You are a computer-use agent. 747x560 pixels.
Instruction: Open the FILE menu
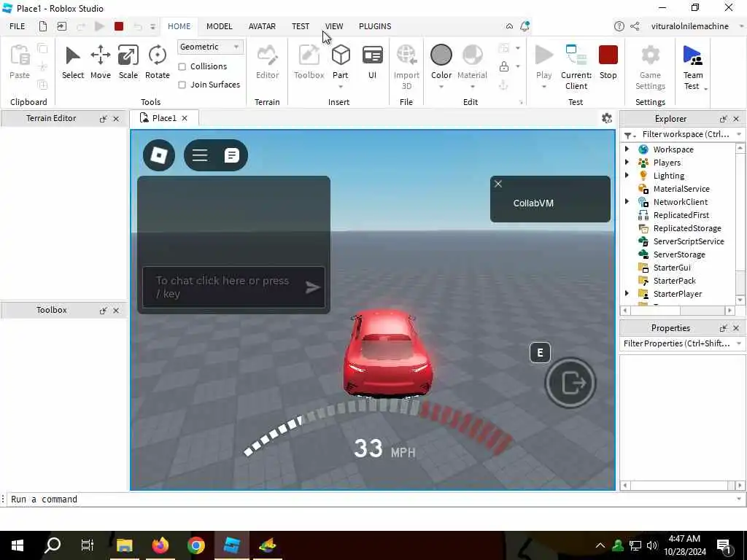point(18,26)
